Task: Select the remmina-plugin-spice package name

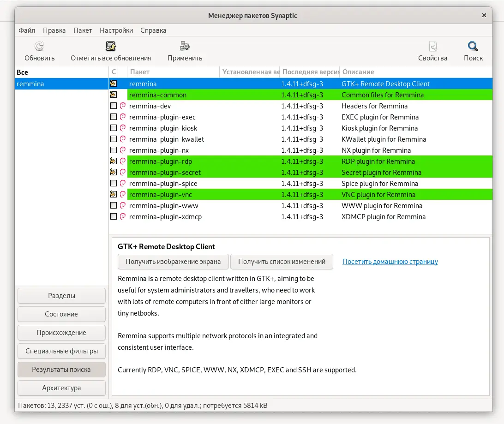Action: tap(163, 184)
